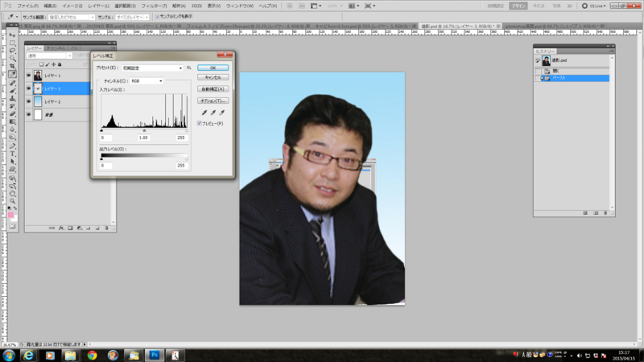
Task: Select the Gradient tool
Action: tap(12, 122)
